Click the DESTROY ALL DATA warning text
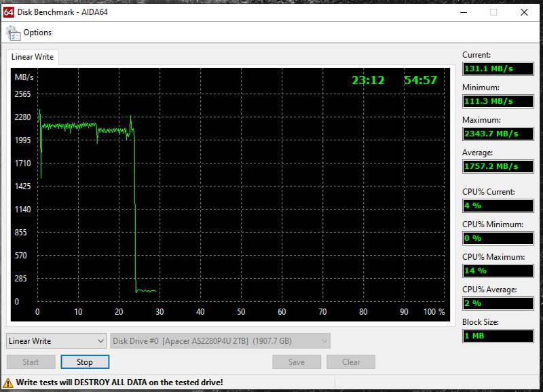543x392 pixels. [x=119, y=383]
